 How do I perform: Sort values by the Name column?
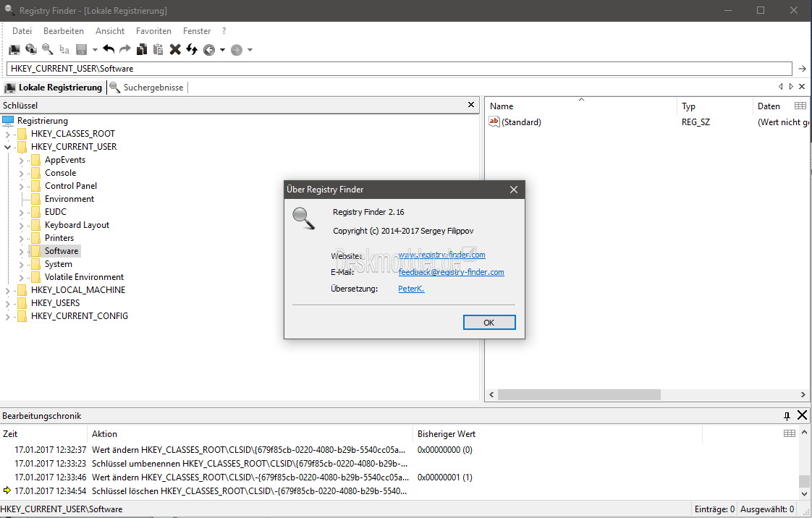click(x=581, y=106)
